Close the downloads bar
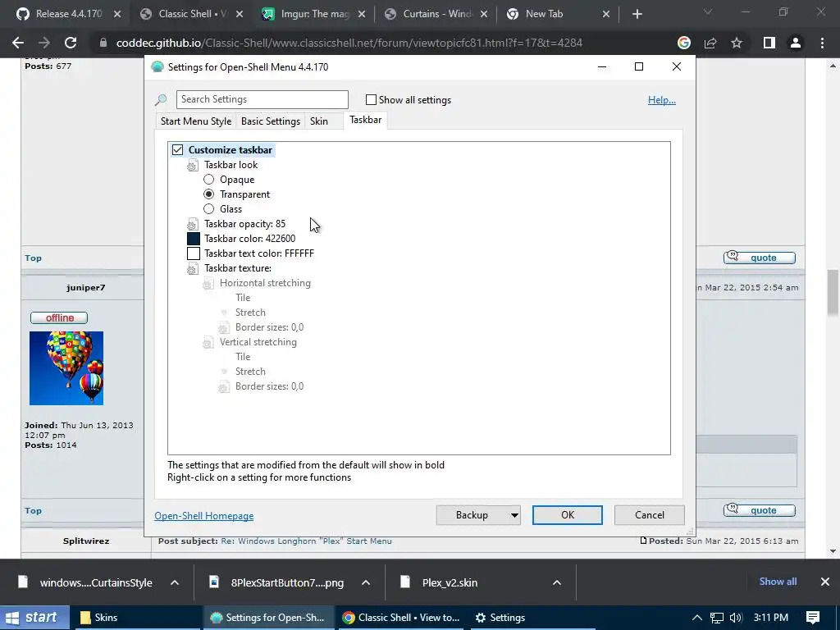 click(x=825, y=582)
